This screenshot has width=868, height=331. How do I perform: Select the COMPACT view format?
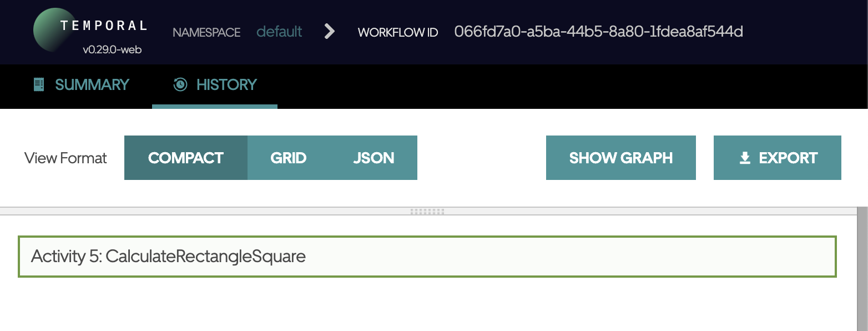coord(185,158)
